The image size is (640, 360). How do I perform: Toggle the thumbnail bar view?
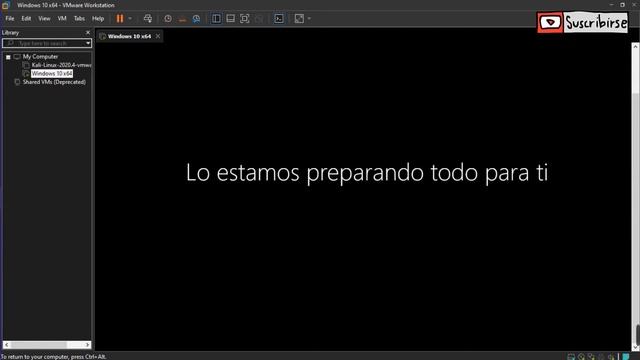tap(230, 18)
